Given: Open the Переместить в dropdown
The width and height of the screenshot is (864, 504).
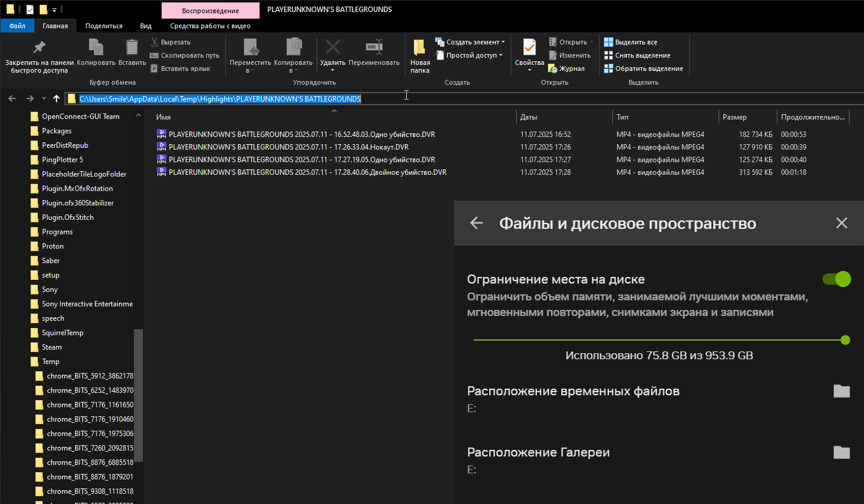Looking at the screenshot, I should (x=251, y=56).
